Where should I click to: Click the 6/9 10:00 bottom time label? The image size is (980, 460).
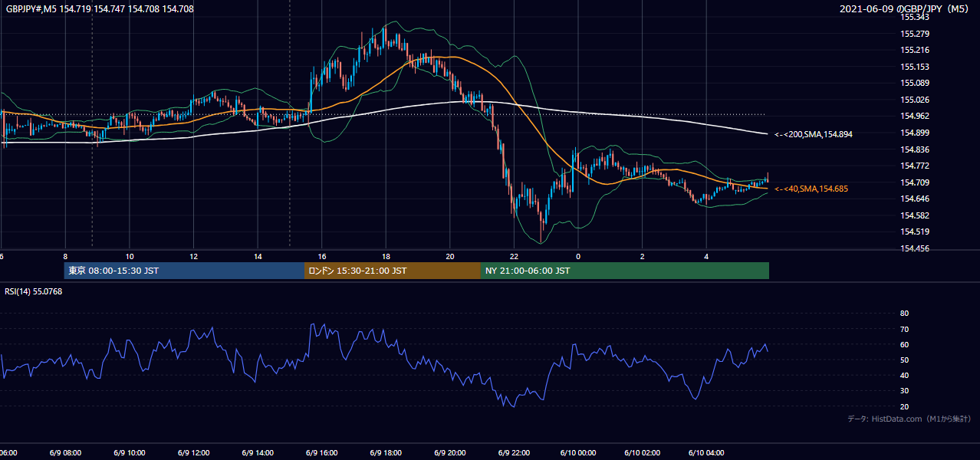click(x=129, y=452)
